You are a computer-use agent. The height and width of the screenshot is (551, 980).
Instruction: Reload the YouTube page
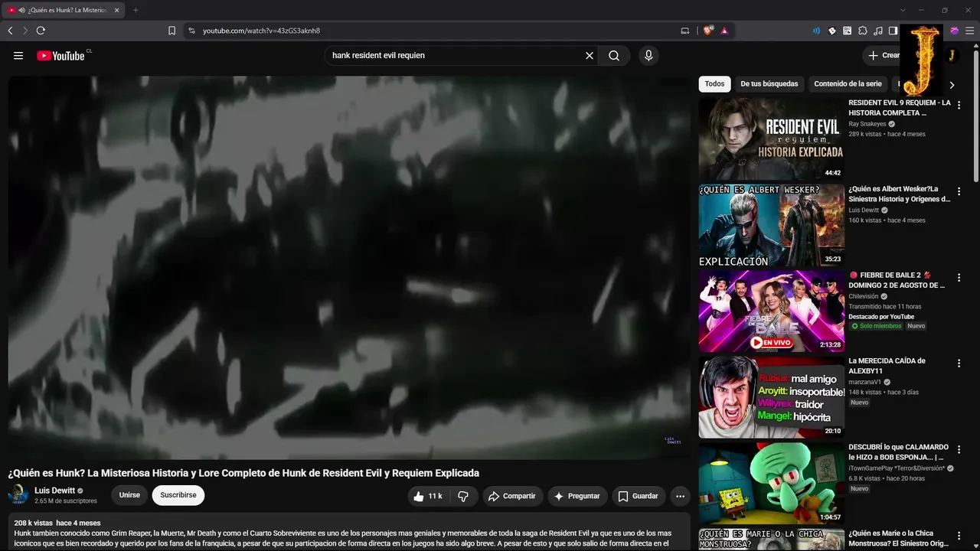[x=41, y=31]
